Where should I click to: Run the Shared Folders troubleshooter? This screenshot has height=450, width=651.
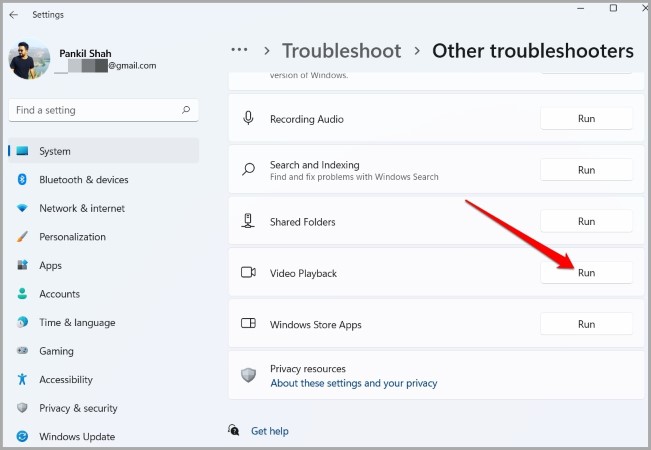[x=586, y=221]
